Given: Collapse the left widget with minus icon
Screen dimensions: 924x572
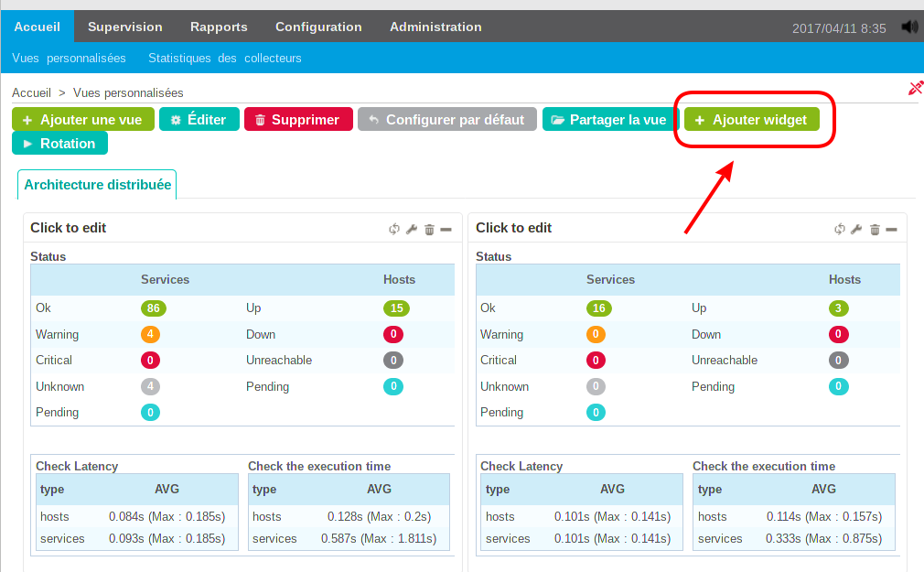Looking at the screenshot, I should 446,230.
